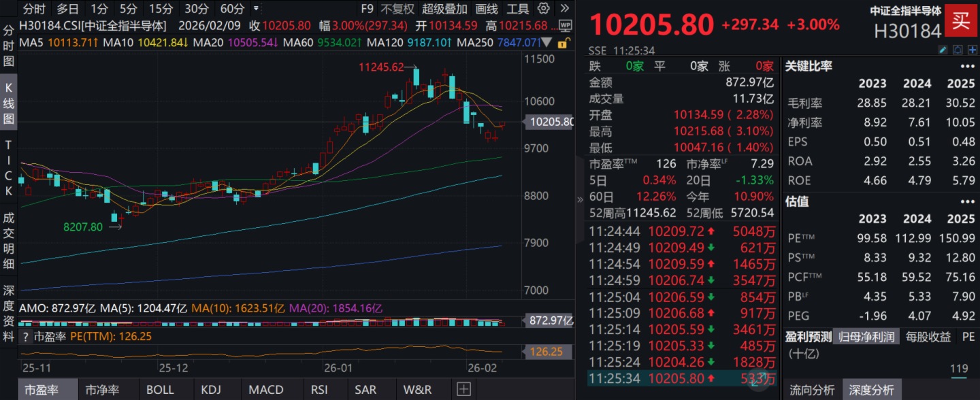Select the 分时图 side tab
This screenshot has width=980, height=400.
coord(9,46)
